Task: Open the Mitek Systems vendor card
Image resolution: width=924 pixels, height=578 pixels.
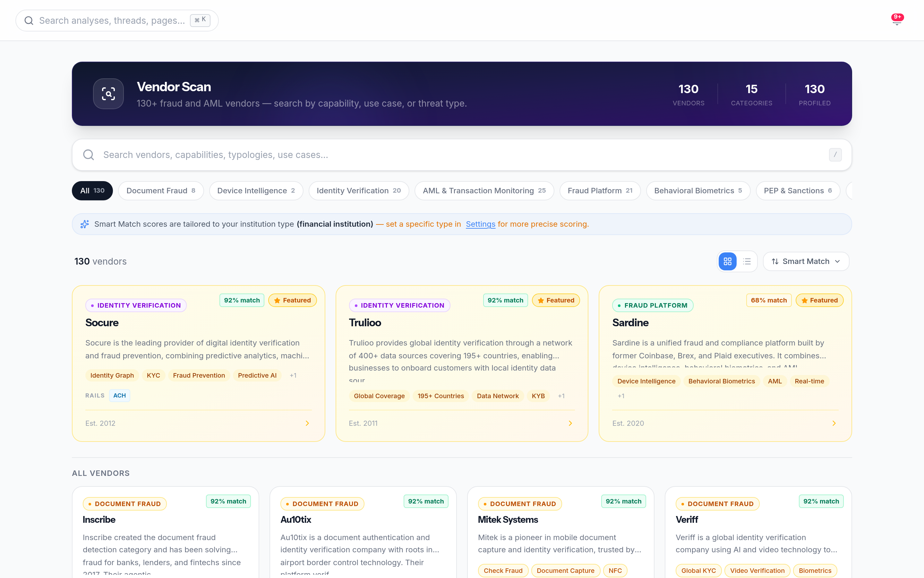Action: (560, 532)
